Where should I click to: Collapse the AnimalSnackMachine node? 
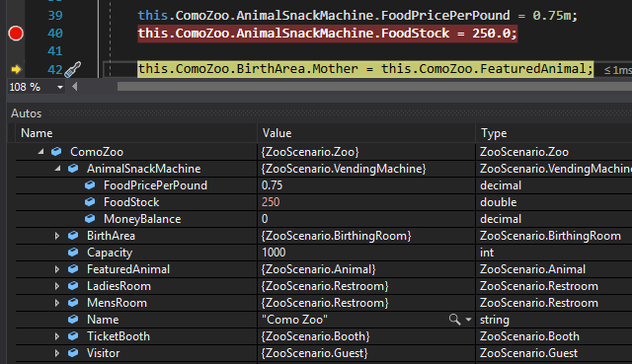click(57, 169)
